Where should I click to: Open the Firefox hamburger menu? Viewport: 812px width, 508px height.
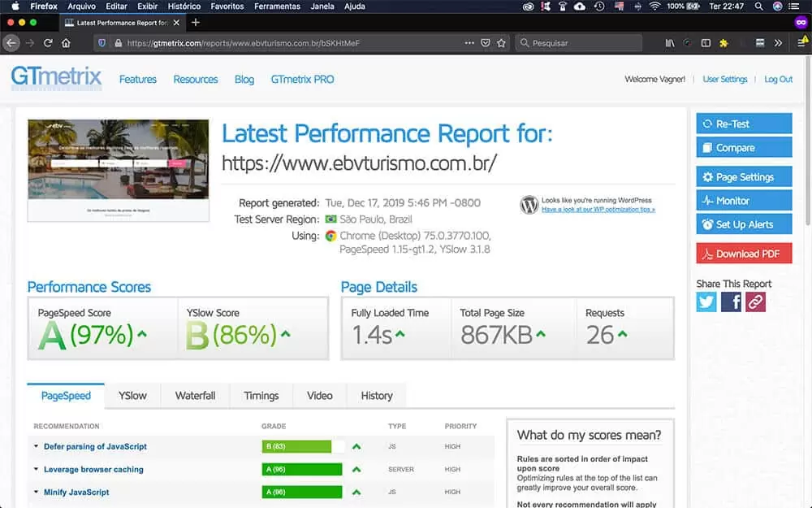801,42
